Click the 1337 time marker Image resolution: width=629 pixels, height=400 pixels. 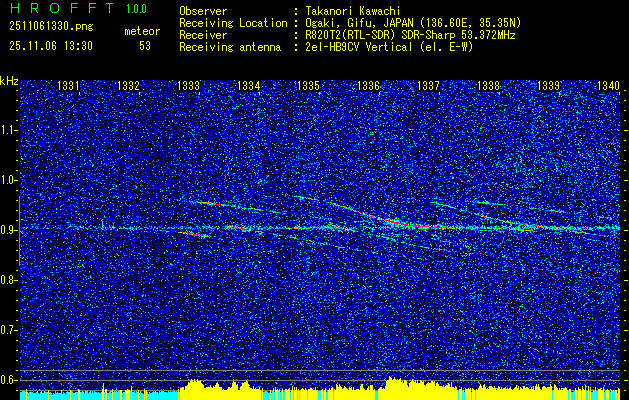tap(428, 85)
